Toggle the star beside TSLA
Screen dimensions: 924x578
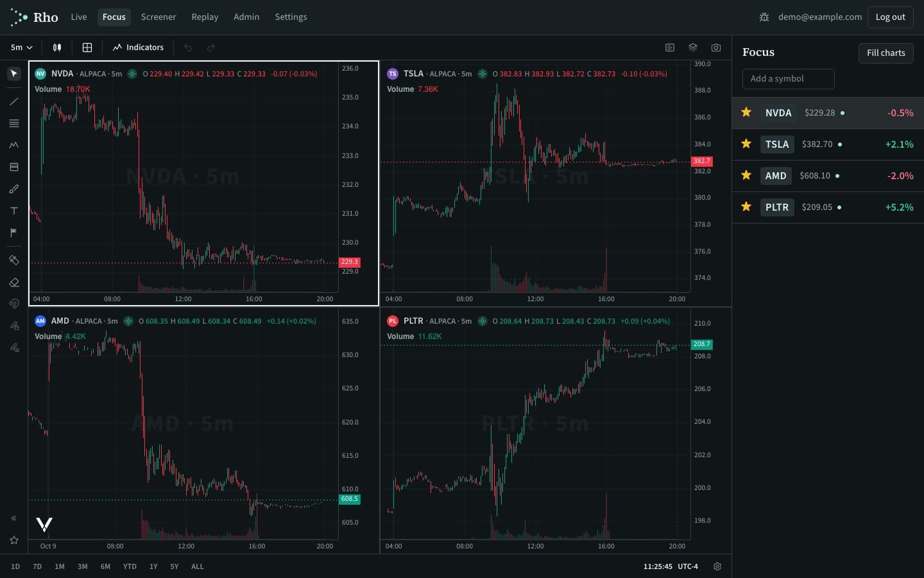746,144
